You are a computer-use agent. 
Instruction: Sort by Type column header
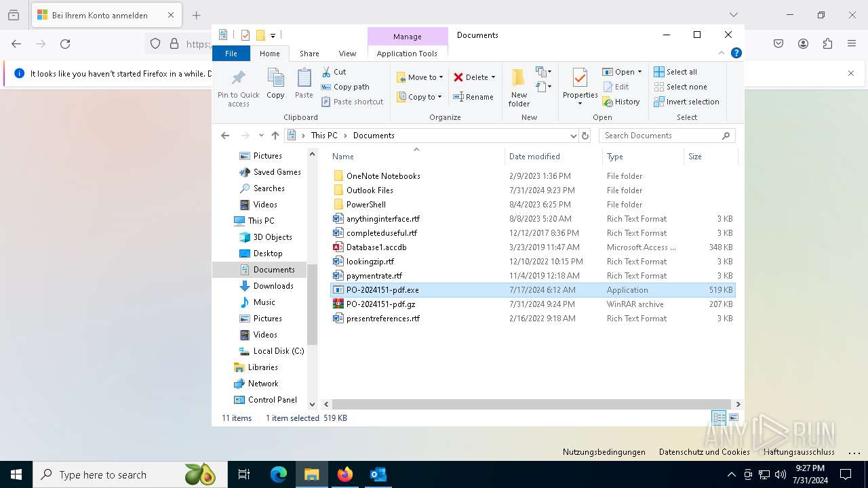pyautogui.click(x=643, y=157)
